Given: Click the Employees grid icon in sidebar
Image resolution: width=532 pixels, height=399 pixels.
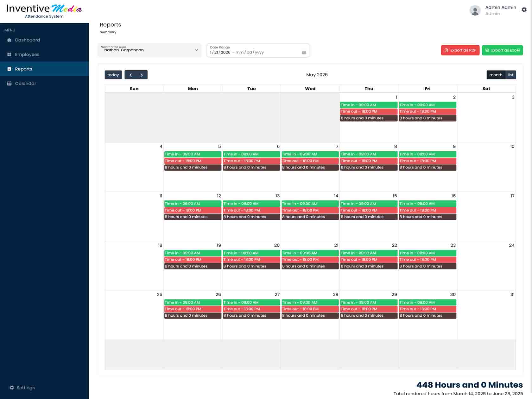Looking at the screenshot, I should coord(9,54).
